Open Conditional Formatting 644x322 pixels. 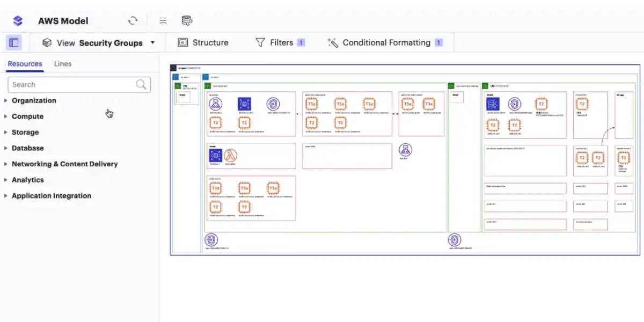pyautogui.click(x=385, y=42)
